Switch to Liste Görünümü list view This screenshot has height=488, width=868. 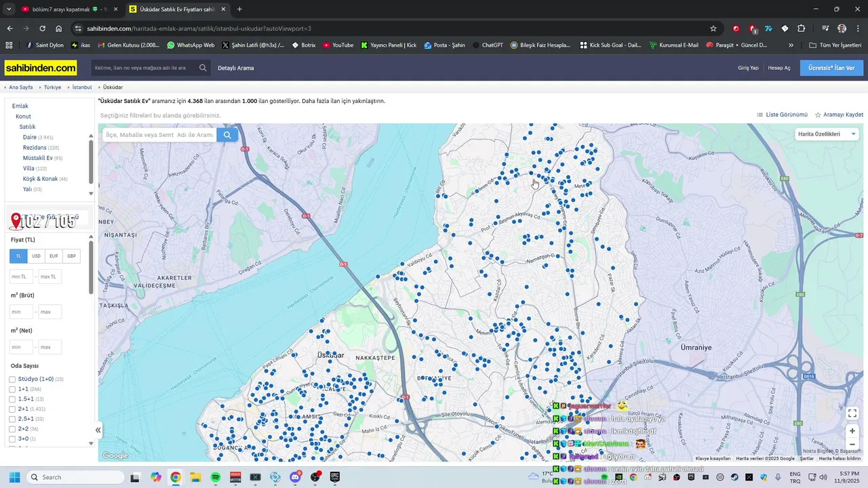tap(782, 115)
